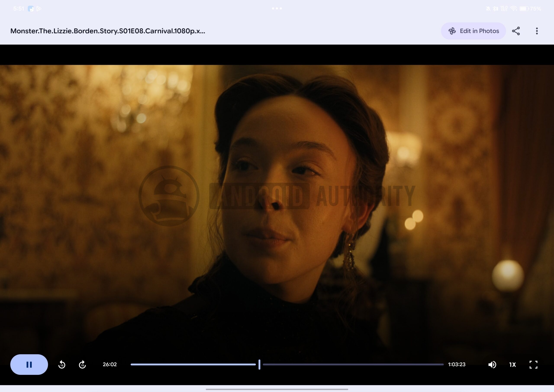
Task: Tap the muted notifications bell icon
Action: [x=488, y=9]
